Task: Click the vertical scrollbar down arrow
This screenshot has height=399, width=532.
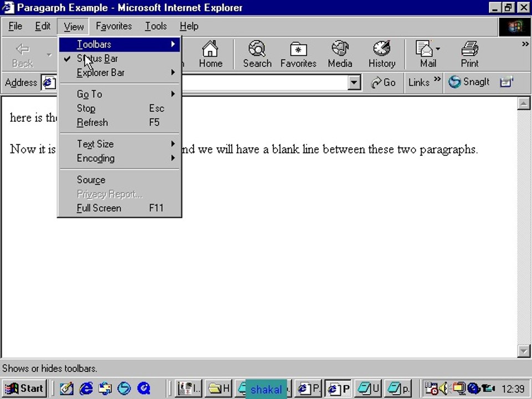Action: tap(524, 351)
